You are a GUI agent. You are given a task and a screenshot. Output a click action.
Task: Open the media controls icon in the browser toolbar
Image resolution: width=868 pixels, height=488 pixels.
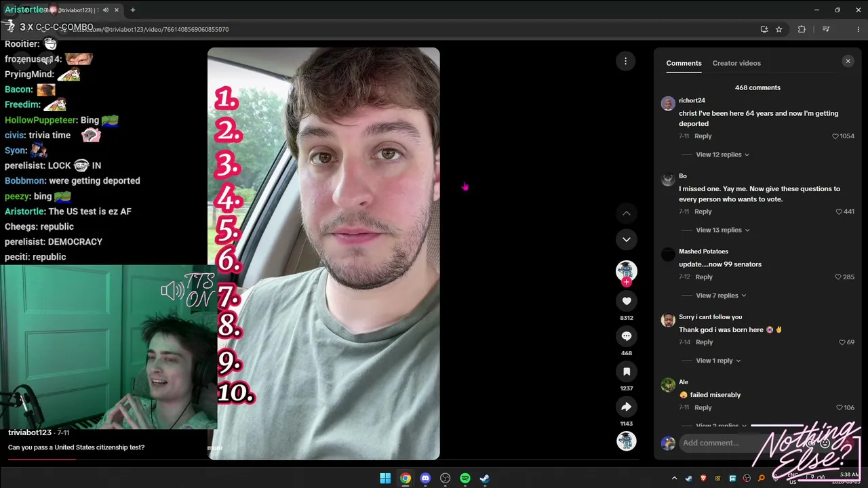point(826,29)
